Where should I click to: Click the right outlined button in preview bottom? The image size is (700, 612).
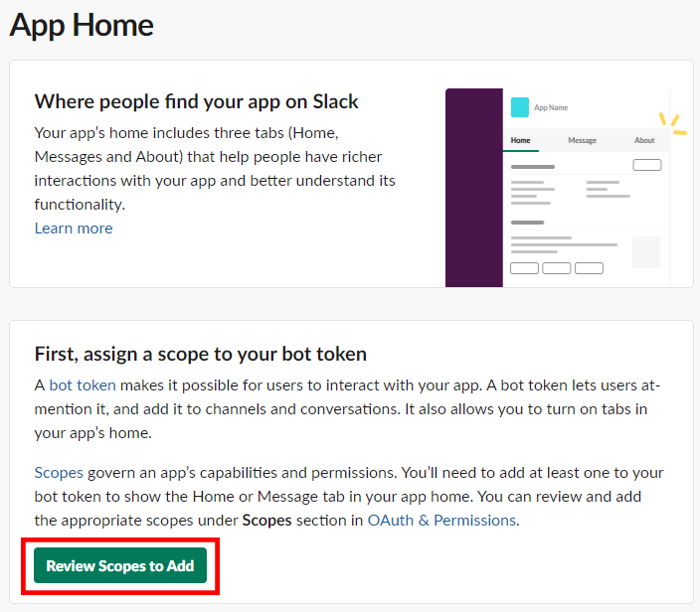tap(589, 268)
